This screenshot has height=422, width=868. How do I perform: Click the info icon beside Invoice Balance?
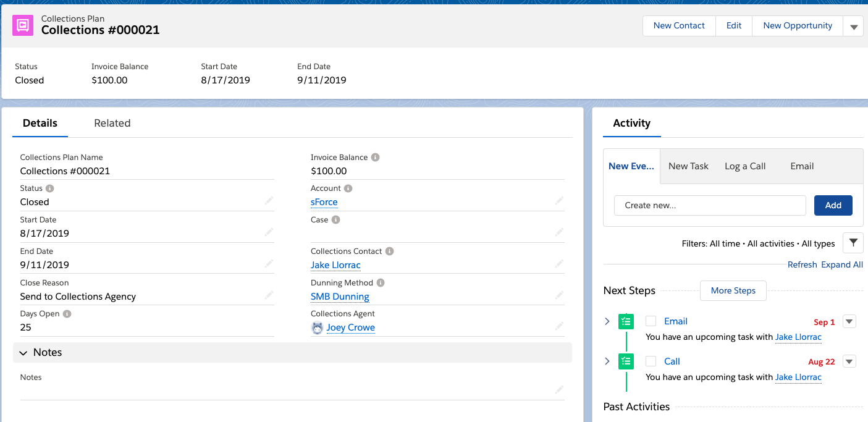[376, 157]
